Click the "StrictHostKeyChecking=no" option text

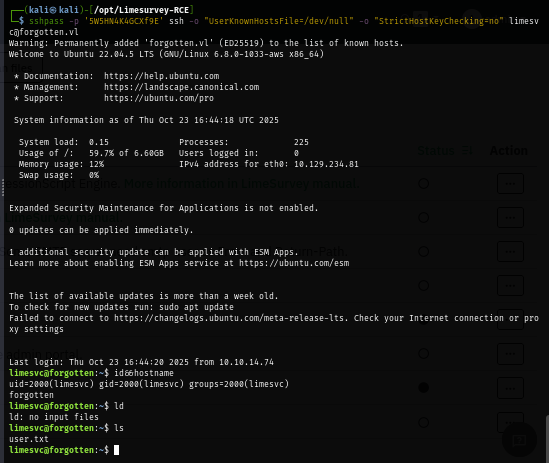[438, 21]
